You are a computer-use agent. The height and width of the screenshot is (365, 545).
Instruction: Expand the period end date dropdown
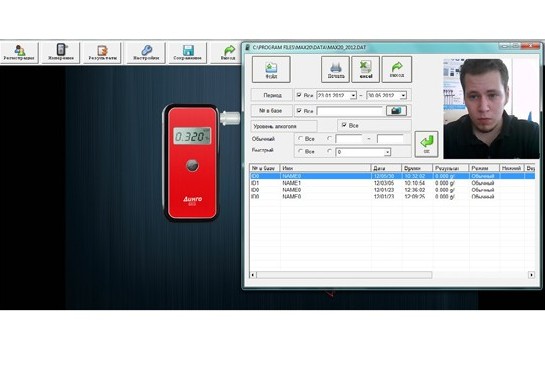[403, 95]
